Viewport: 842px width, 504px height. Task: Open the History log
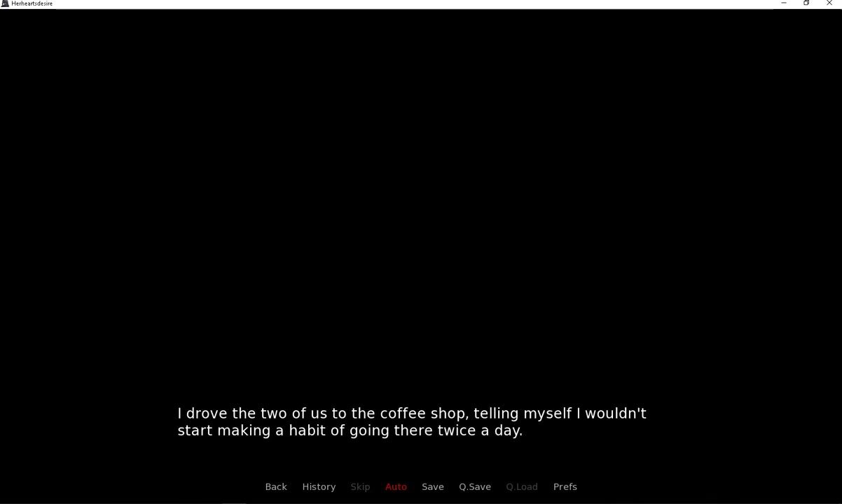319,486
